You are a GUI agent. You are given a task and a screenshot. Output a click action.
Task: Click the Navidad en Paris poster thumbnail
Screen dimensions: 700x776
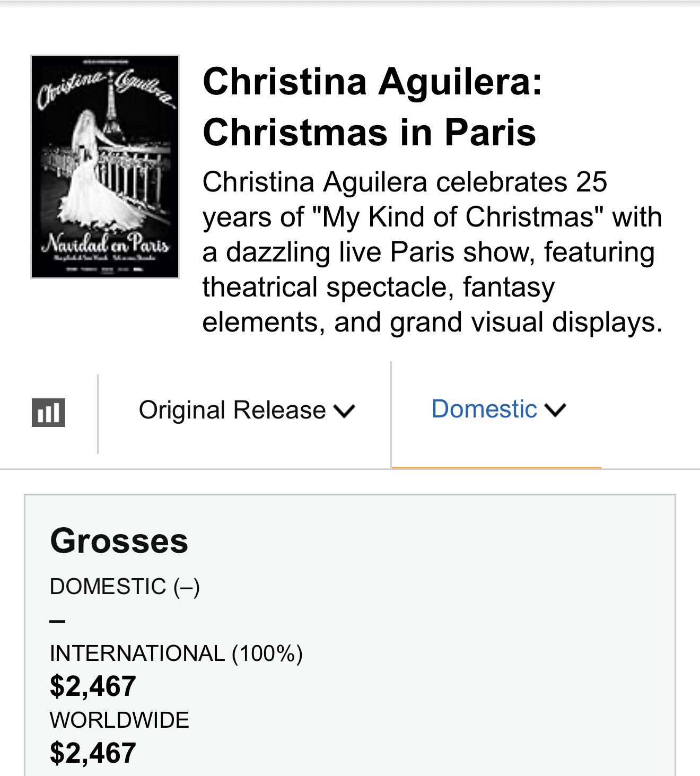[105, 167]
